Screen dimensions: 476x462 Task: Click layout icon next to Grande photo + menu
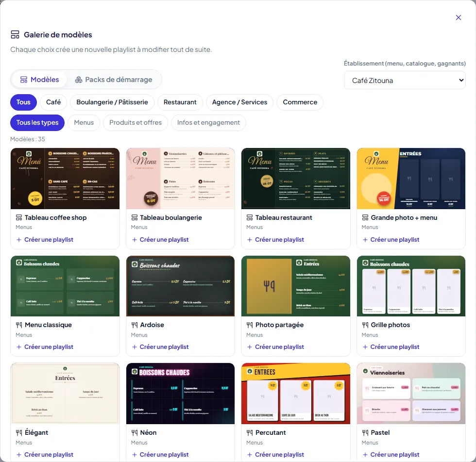pyautogui.click(x=365, y=217)
